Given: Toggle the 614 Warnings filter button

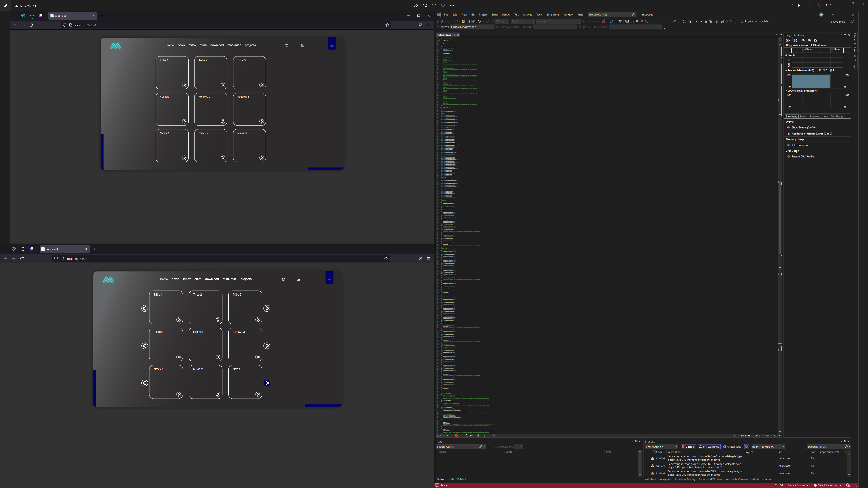Looking at the screenshot, I should [x=709, y=447].
